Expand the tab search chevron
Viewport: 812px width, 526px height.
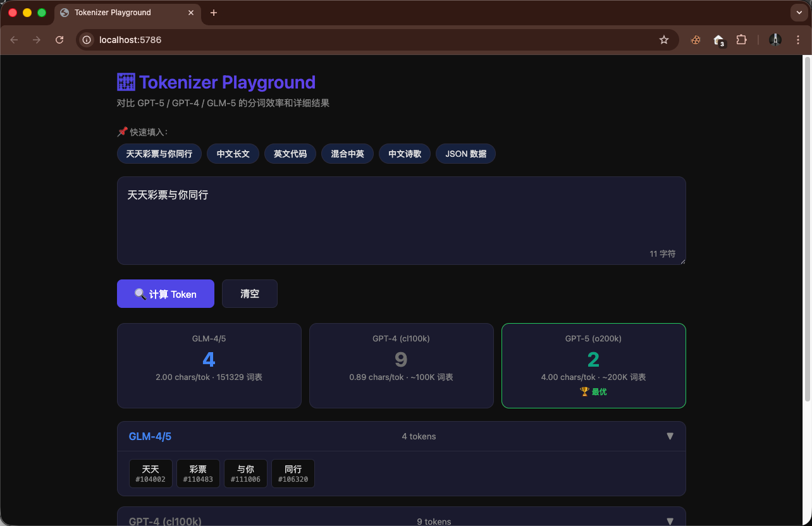799,13
